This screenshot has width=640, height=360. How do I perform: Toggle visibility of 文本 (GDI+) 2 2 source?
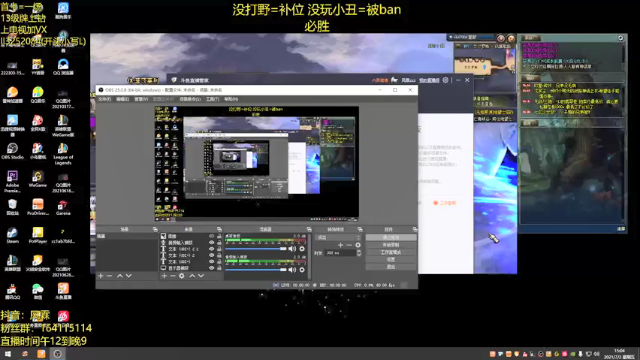tap(211, 249)
